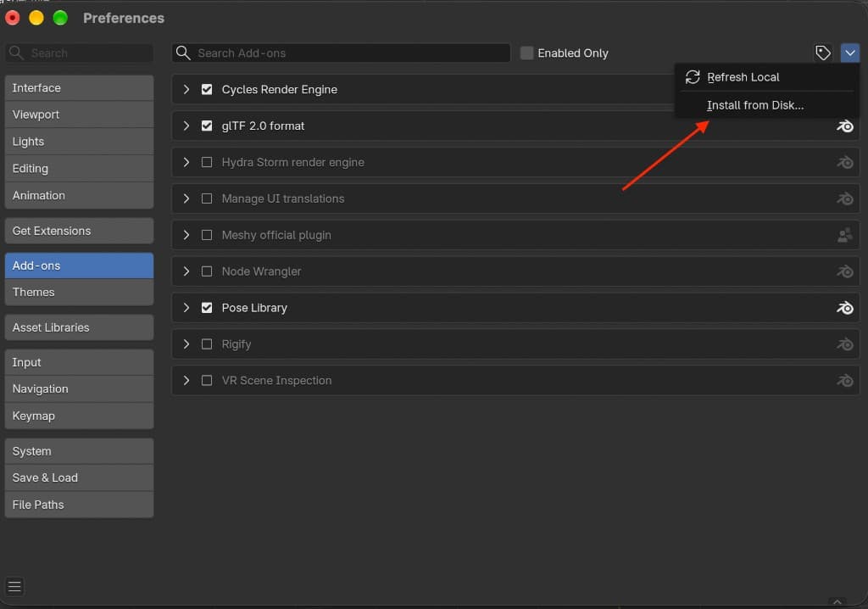The width and height of the screenshot is (868, 609).
Task: Close the add-ons settings dropdown arrow
Action: 849,53
